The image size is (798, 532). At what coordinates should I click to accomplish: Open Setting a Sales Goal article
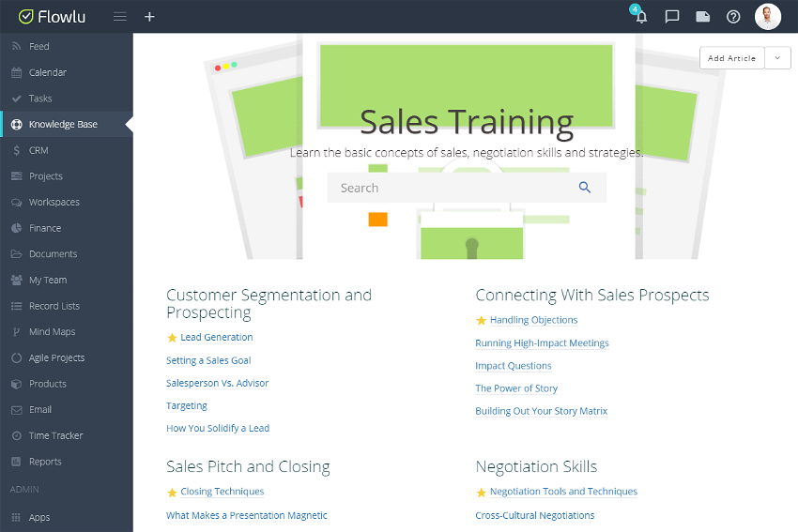(208, 360)
